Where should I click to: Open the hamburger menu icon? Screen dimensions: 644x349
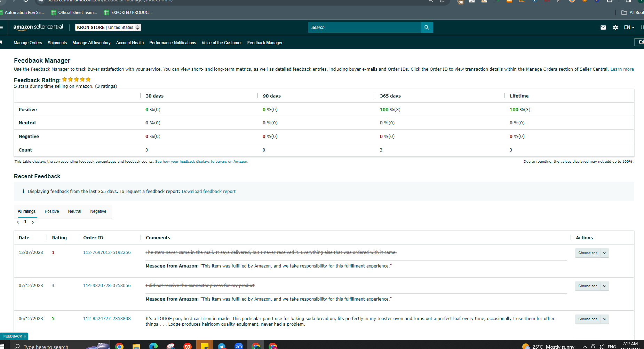pos(1,28)
